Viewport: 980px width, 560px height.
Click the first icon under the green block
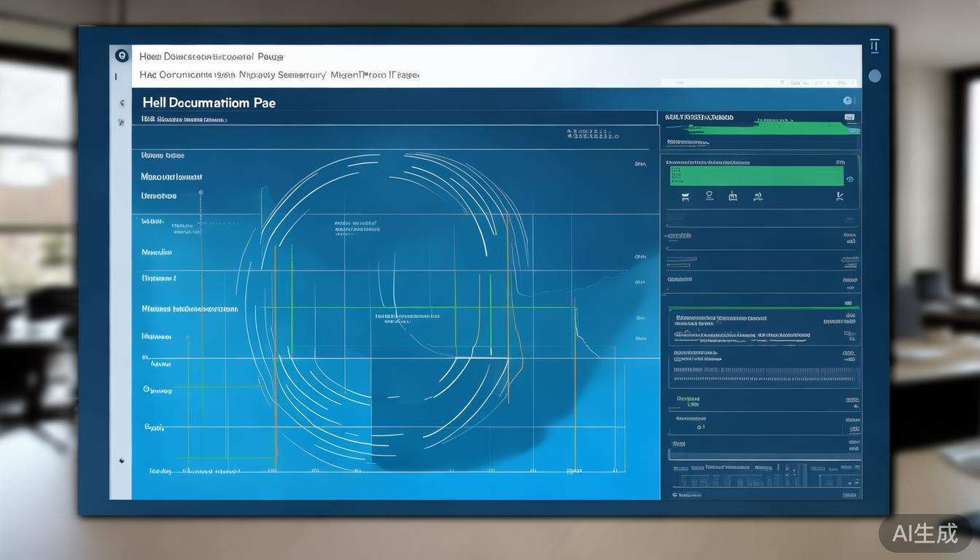(685, 196)
